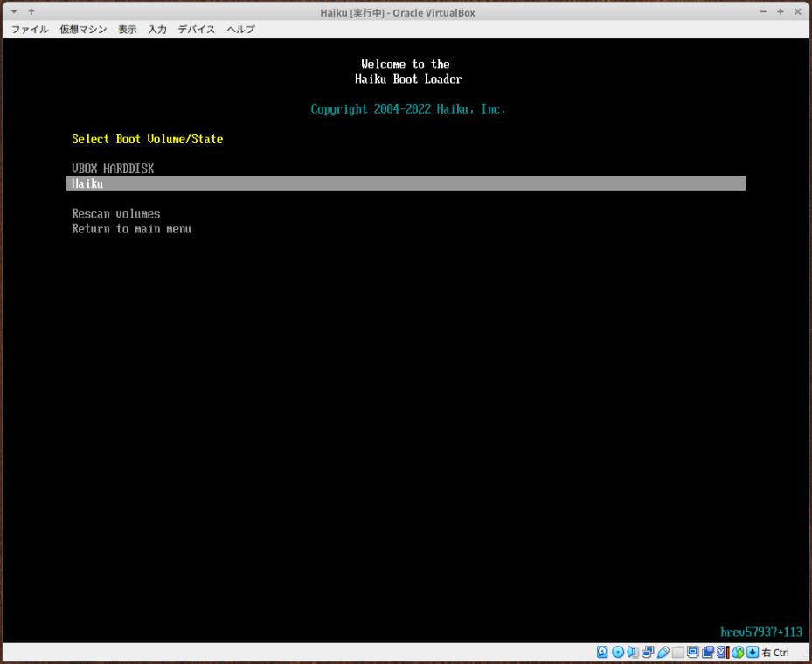Minimize the VirtualBox window
Viewport: 812px width, 664px height.
click(763, 11)
